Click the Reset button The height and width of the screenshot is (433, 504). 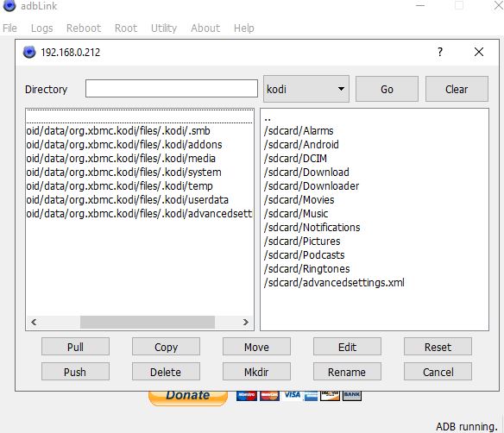point(438,347)
